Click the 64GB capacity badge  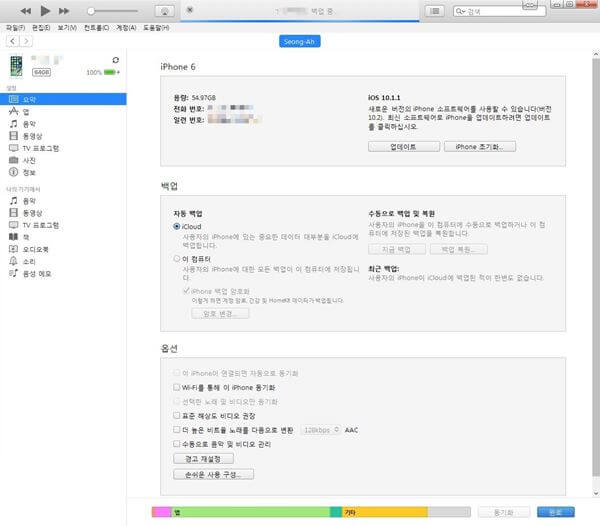[x=41, y=72]
